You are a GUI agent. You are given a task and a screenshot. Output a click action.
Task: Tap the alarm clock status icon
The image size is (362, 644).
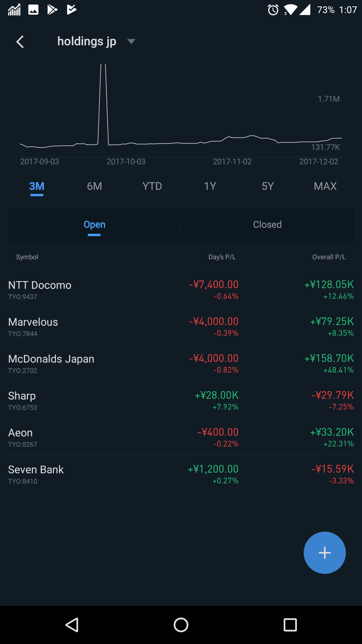click(x=273, y=10)
